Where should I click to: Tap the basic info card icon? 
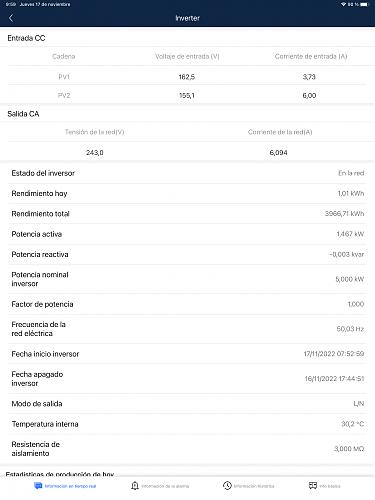coord(313,486)
